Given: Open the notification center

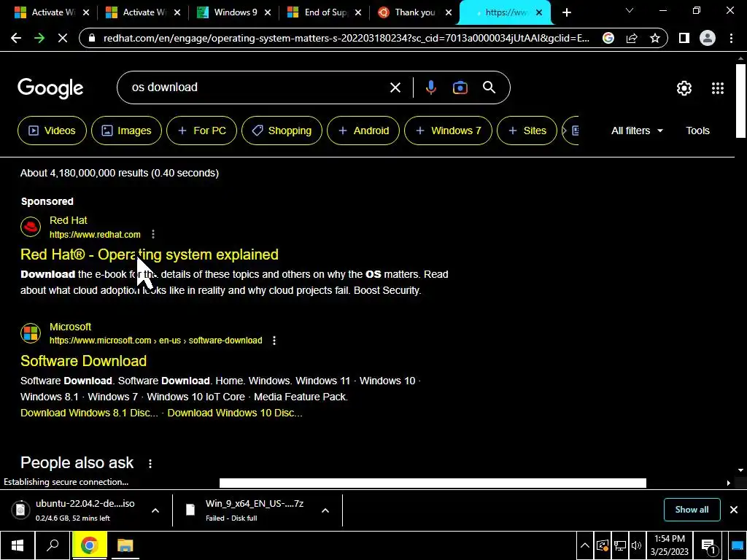Looking at the screenshot, I should tap(709, 545).
